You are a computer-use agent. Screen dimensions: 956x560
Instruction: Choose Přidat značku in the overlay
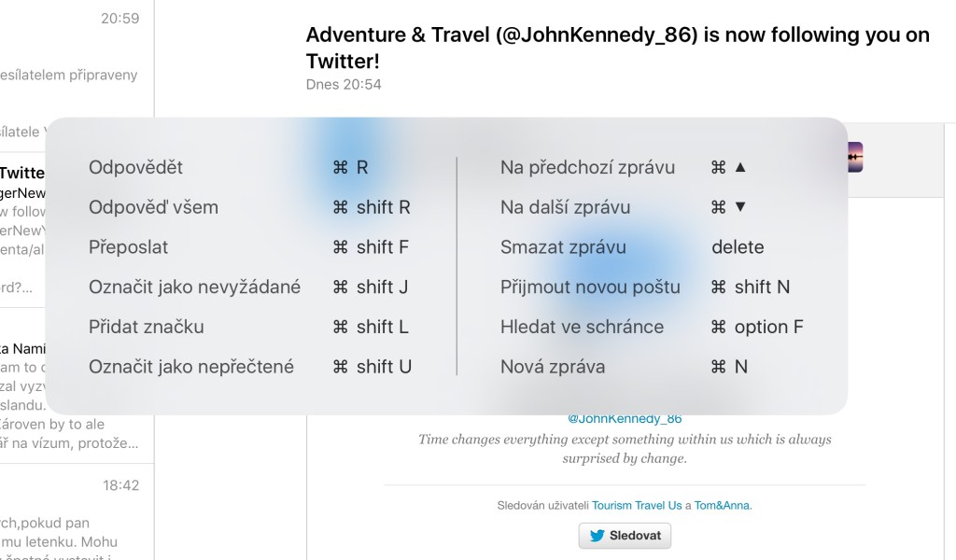tap(146, 327)
